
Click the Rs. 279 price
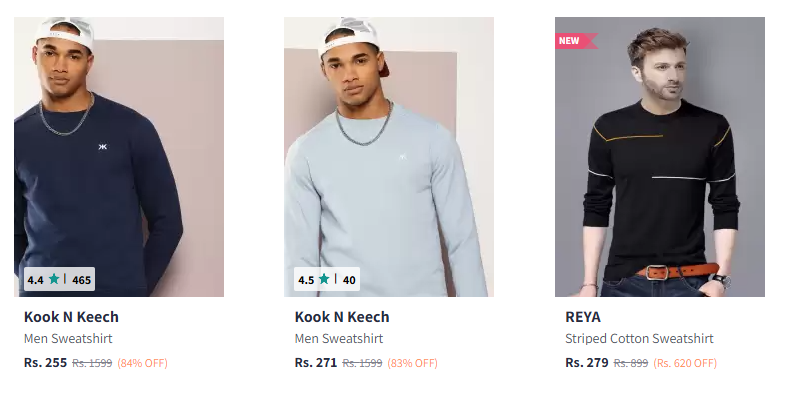587,363
